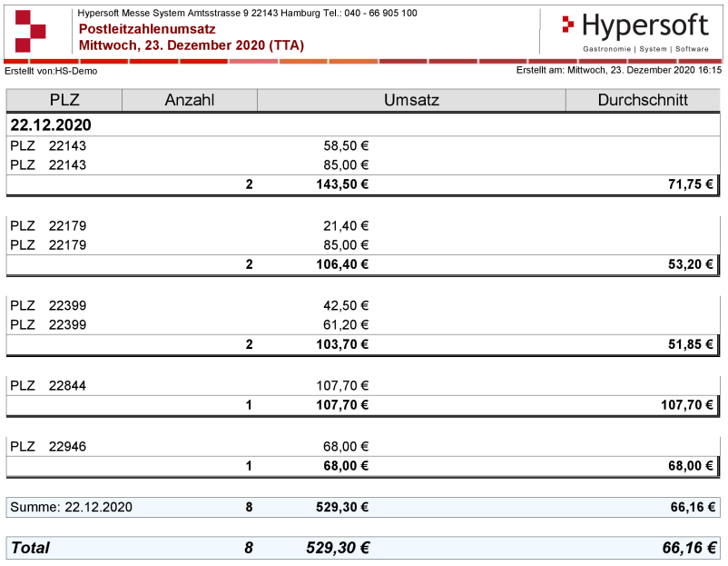
Task: Select the 61,20 € amount
Action: click(x=346, y=325)
